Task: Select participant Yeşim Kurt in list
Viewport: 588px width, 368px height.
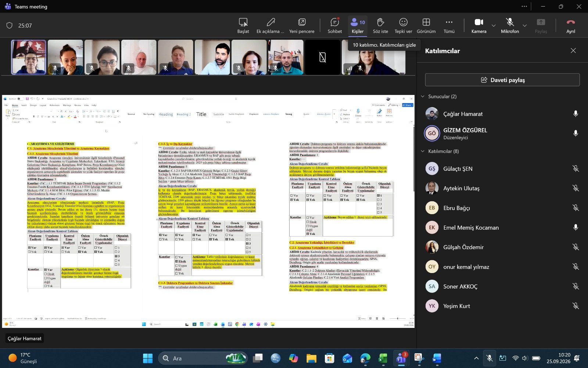Action: pyautogui.click(x=502, y=306)
